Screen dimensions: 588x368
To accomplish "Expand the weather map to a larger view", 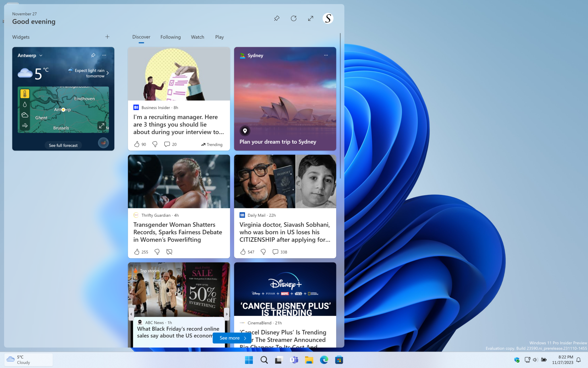I will pos(102,126).
